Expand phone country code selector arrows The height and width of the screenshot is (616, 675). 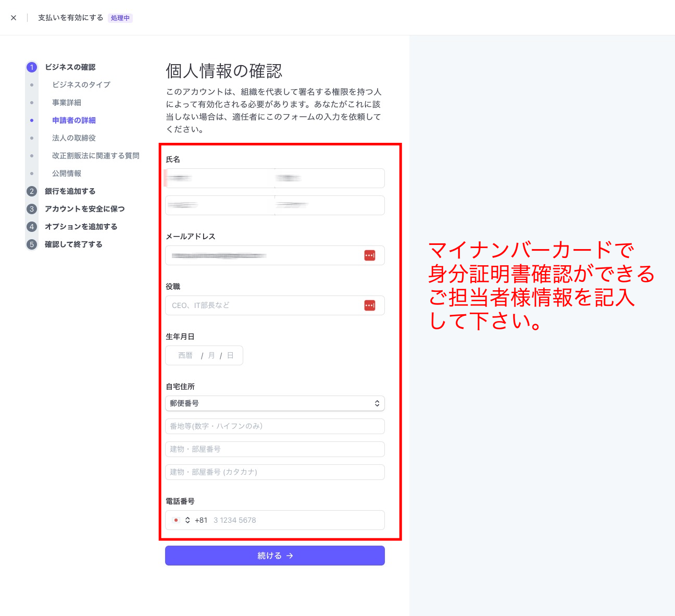click(187, 520)
